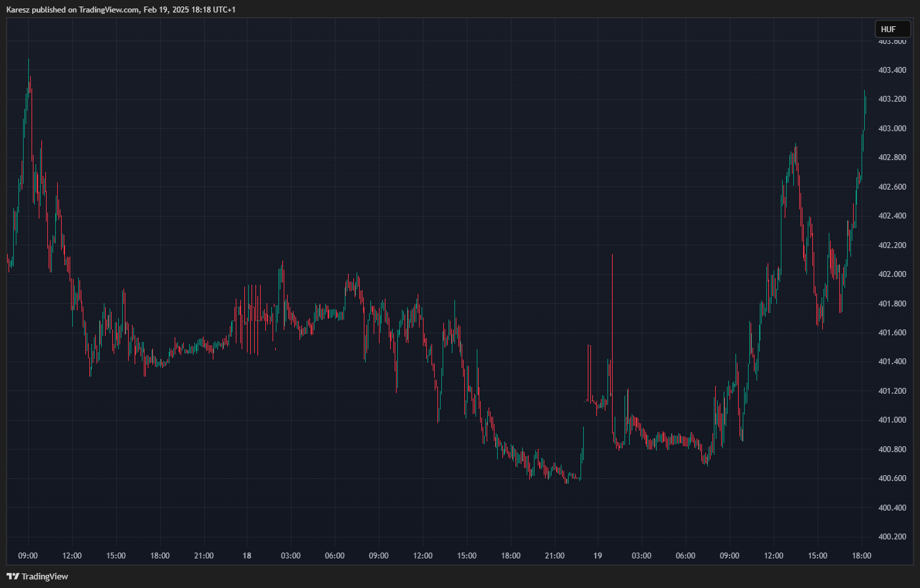
Task: Click the 400.200 price axis label
Action: (892, 537)
